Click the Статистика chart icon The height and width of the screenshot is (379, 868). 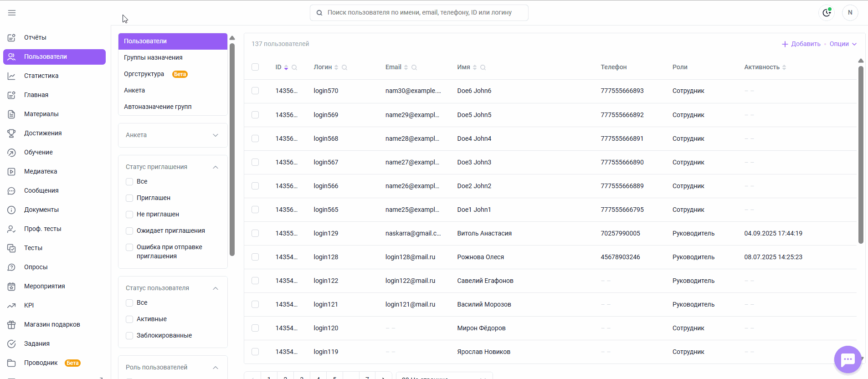[12, 76]
